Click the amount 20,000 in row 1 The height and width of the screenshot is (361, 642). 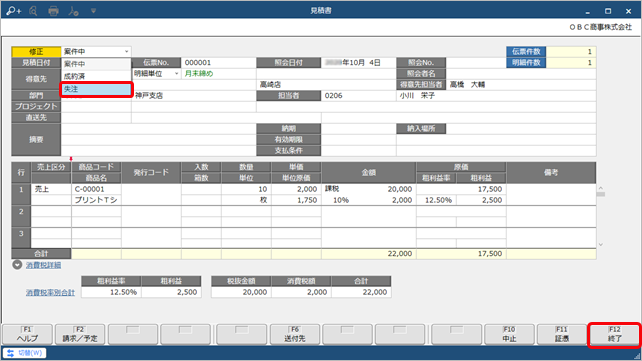399,189
